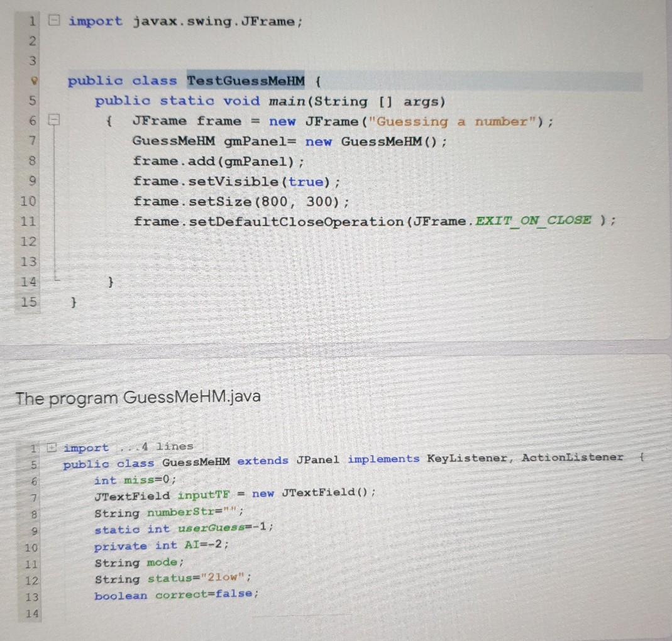Click setDefaultCloseOperation method call

click(295, 221)
